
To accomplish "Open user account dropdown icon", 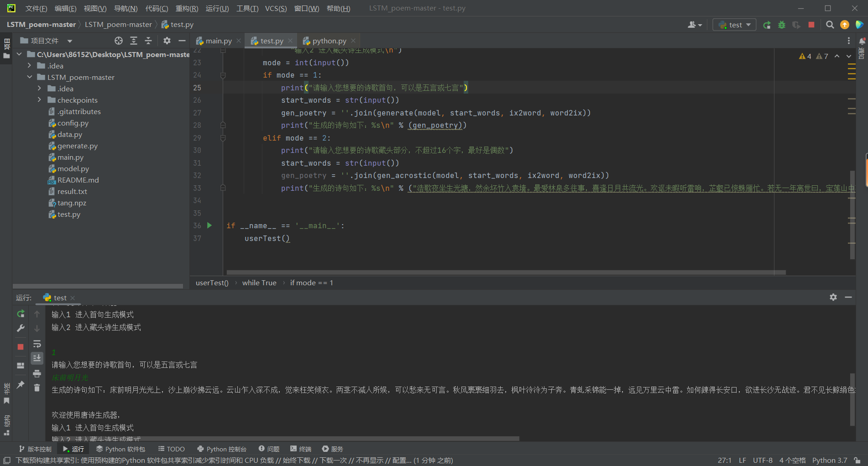I will click(x=695, y=25).
